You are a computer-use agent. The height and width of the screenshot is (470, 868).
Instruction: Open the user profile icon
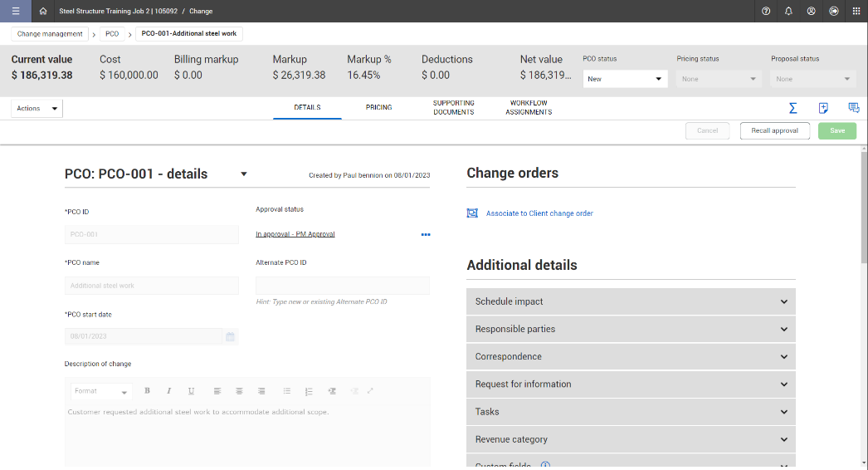point(811,12)
